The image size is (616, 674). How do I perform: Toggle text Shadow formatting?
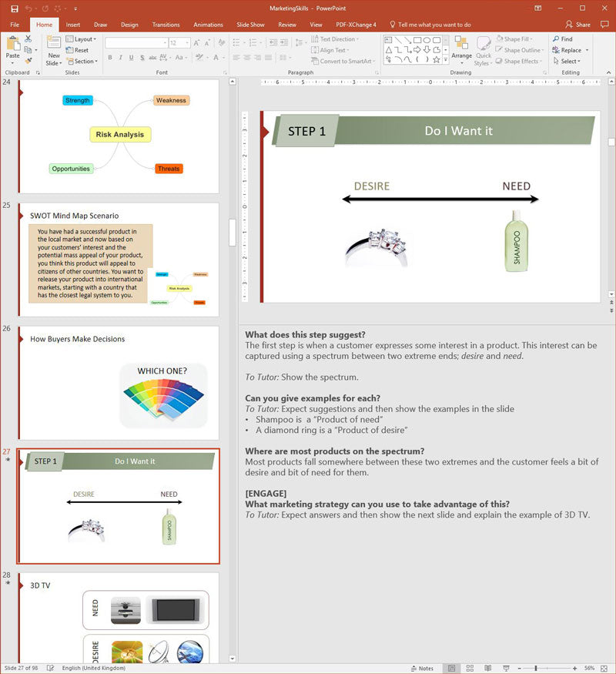[142, 57]
